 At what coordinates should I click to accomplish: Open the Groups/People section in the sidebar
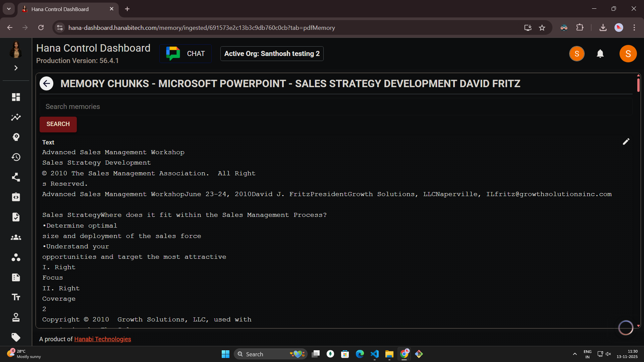click(x=16, y=237)
